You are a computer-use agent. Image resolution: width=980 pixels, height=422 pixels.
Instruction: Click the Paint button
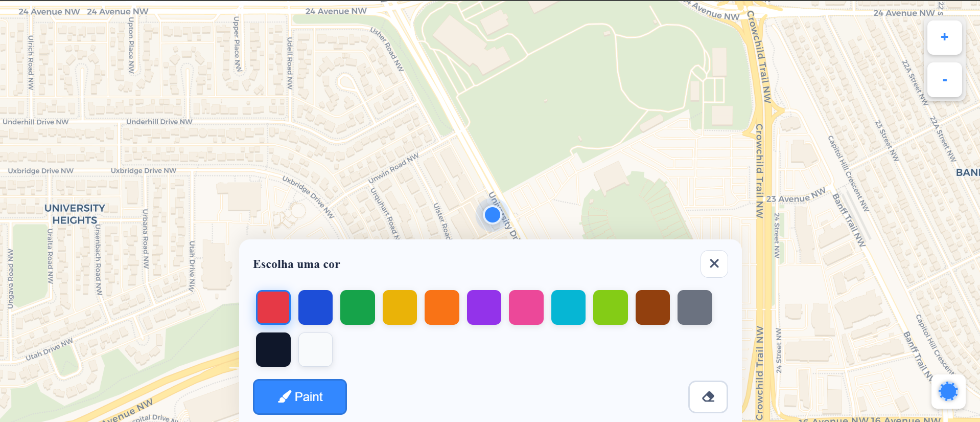pos(300,396)
